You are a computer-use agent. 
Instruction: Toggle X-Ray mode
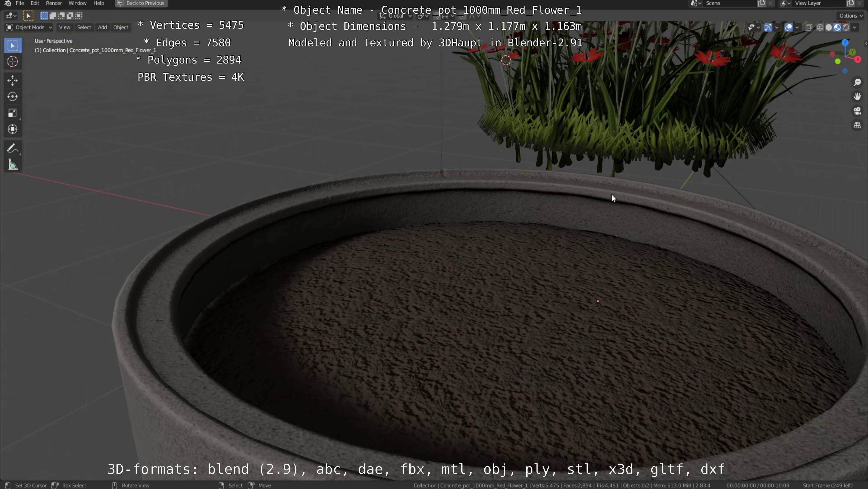808,28
